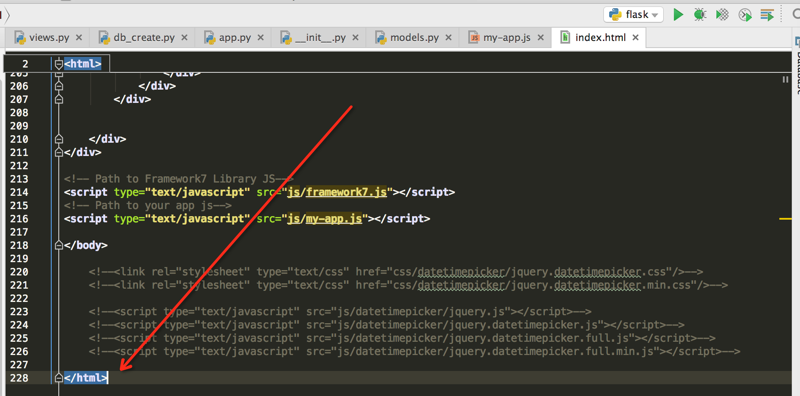Collapse the fold marker at sticky line 2
This screenshot has width=800, height=396.
pos(59,64)
